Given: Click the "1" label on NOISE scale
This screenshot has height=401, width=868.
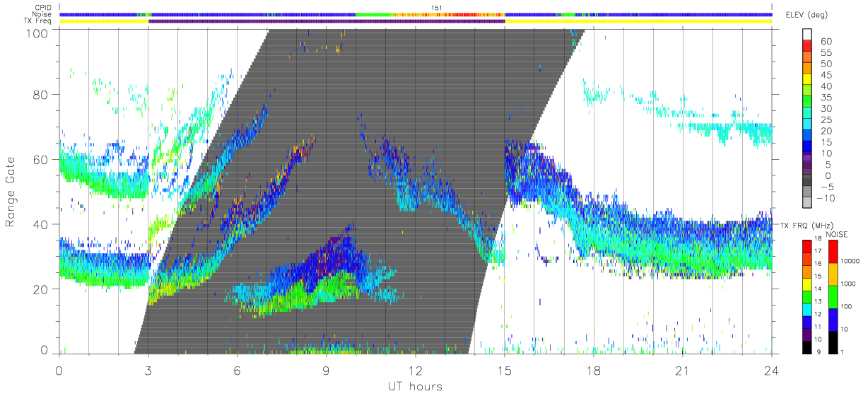Looking at the screenshot, I should [840, 351].
